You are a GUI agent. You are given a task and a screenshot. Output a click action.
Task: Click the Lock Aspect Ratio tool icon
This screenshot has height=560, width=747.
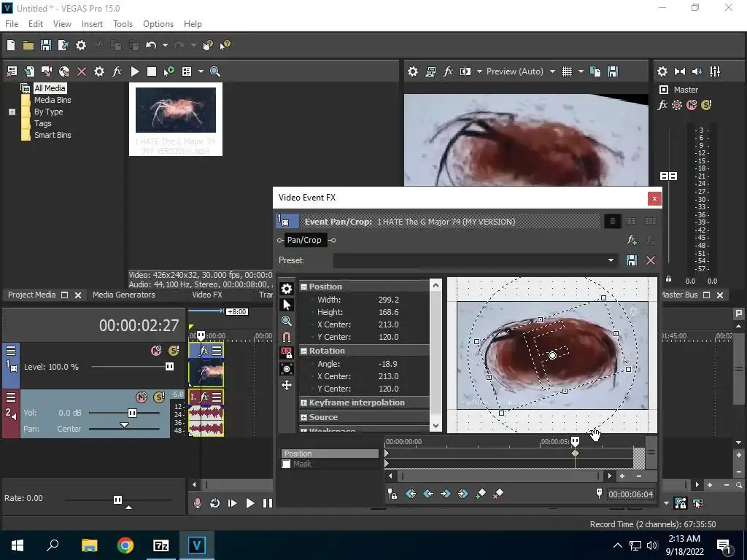pos(287,353)
